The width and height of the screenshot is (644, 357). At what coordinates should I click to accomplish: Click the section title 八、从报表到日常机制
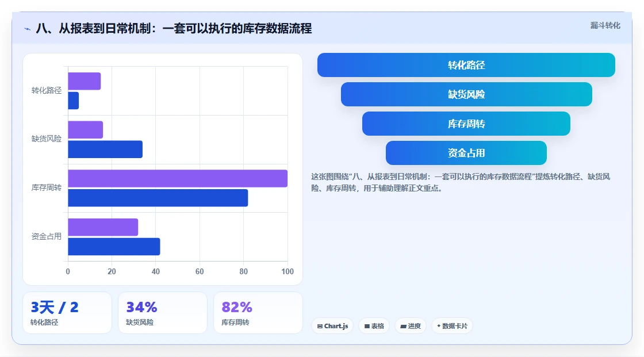(174, 28)
